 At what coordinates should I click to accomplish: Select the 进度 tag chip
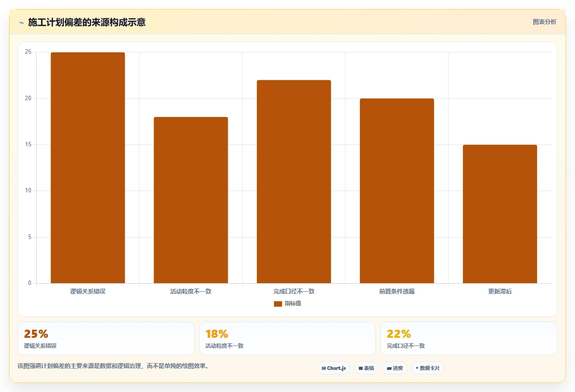point(395,368)
